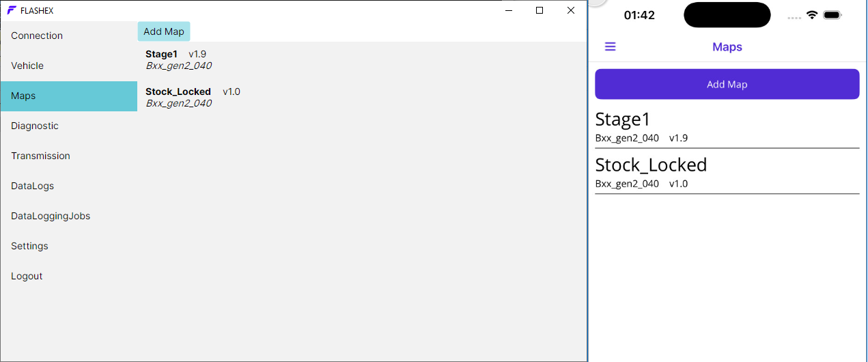Click Logout in the sidebar
Viewport: 868px width, 362px height.
[27, 276]
